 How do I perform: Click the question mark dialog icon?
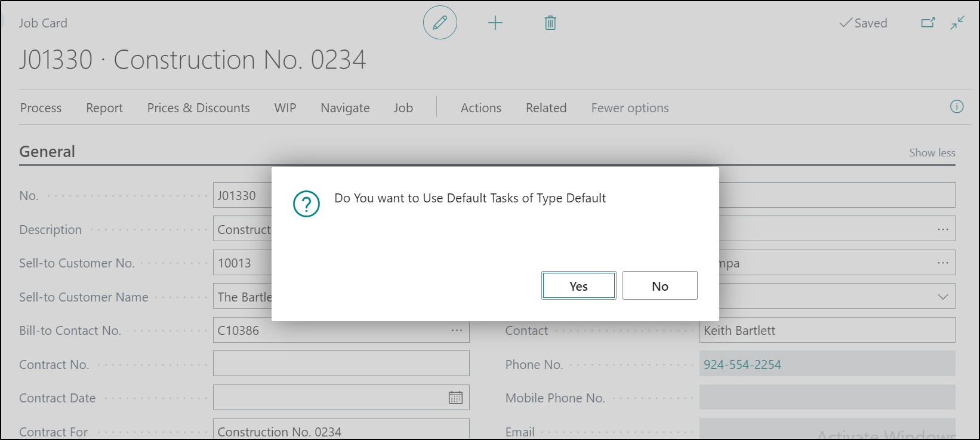(x=306, y=204)
